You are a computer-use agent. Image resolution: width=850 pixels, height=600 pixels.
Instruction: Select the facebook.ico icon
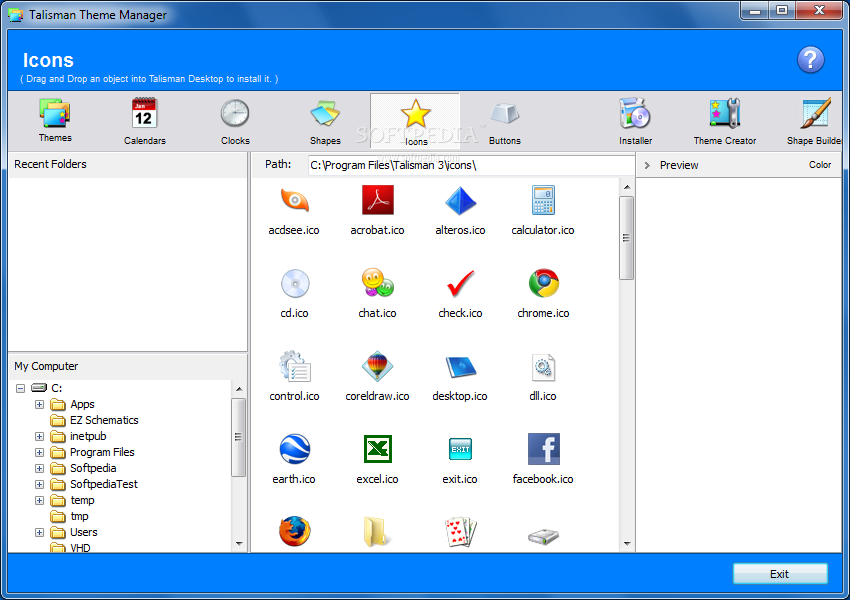click(x=543, y=459)
